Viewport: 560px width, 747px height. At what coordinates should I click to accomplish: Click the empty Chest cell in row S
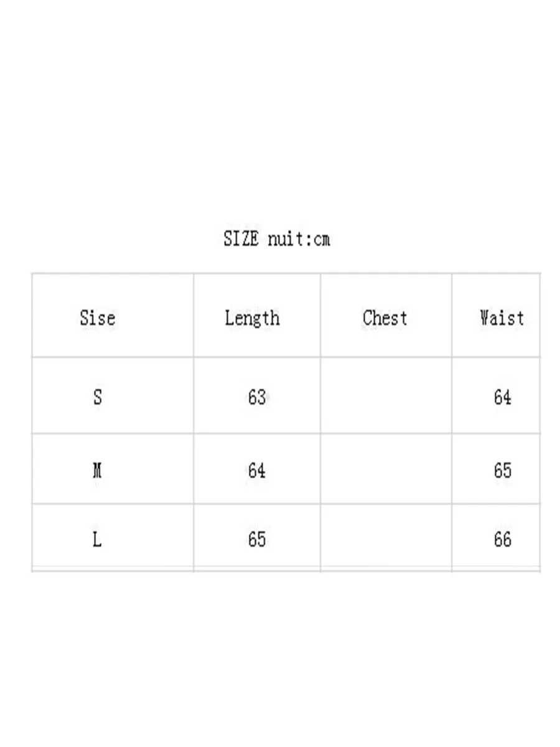386,396
